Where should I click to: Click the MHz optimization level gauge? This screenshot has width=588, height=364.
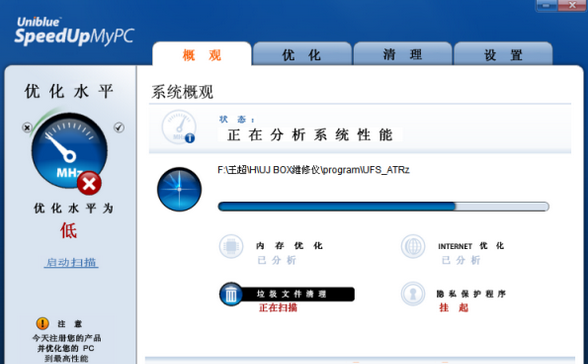tap(69, 150)
